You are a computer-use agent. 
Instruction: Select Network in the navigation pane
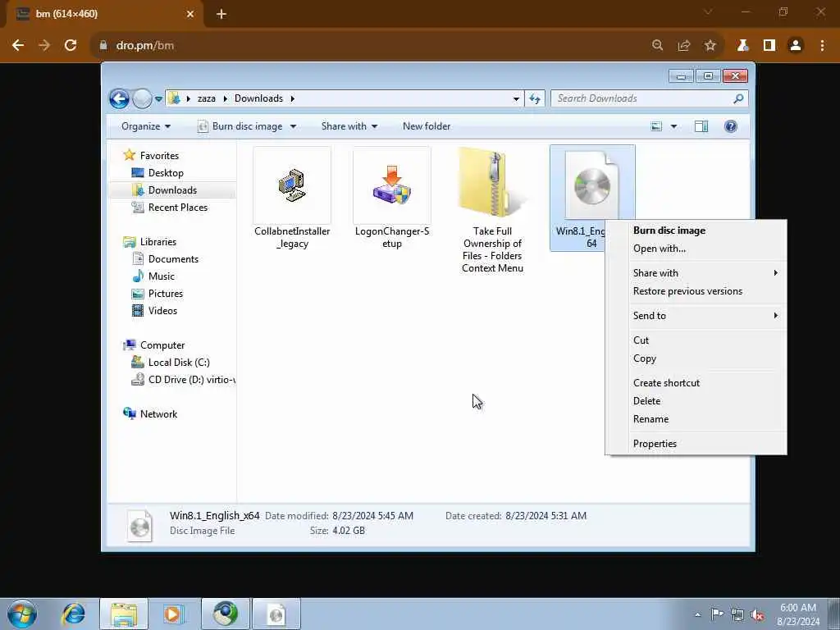pos(158,414)
